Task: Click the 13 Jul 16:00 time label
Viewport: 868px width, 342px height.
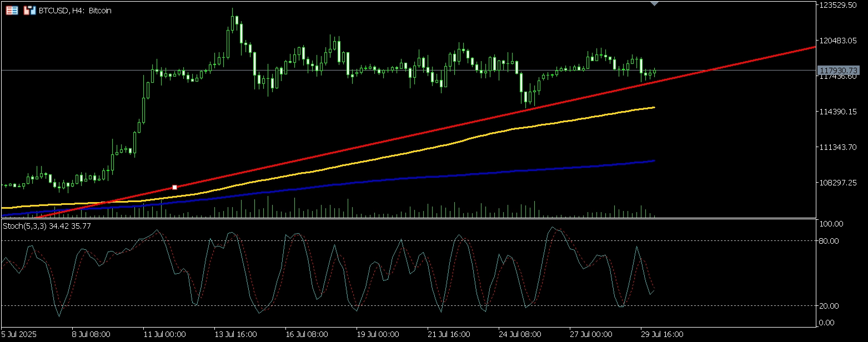Action: coord(235,335)
